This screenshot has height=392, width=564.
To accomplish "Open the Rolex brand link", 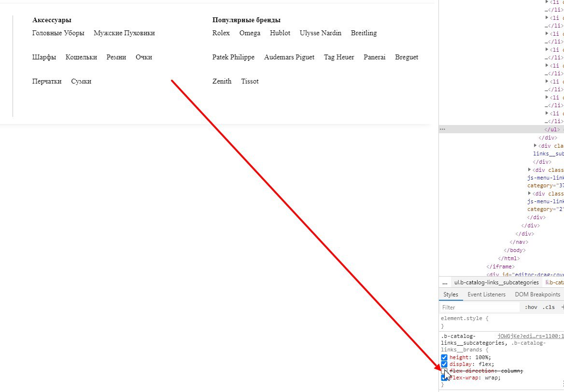I will point(221,33).
